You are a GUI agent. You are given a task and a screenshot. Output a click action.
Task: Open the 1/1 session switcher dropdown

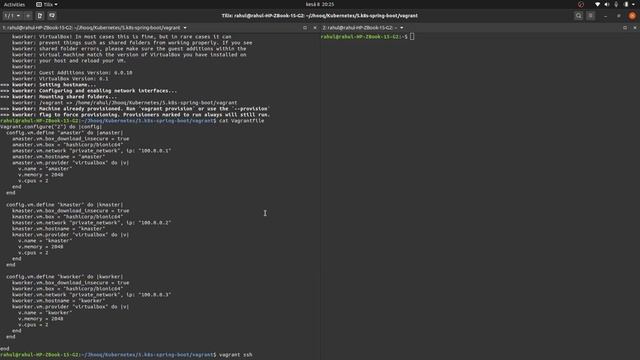pos(12,16)
